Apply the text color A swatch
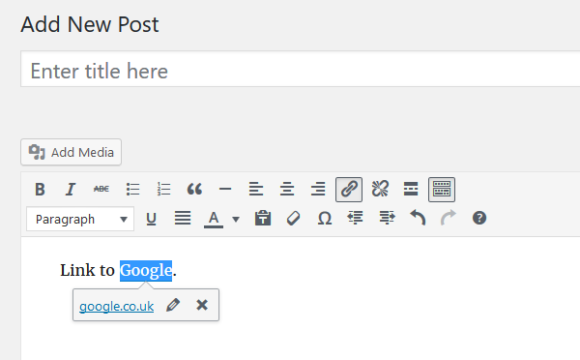 [x=214, y=219]
